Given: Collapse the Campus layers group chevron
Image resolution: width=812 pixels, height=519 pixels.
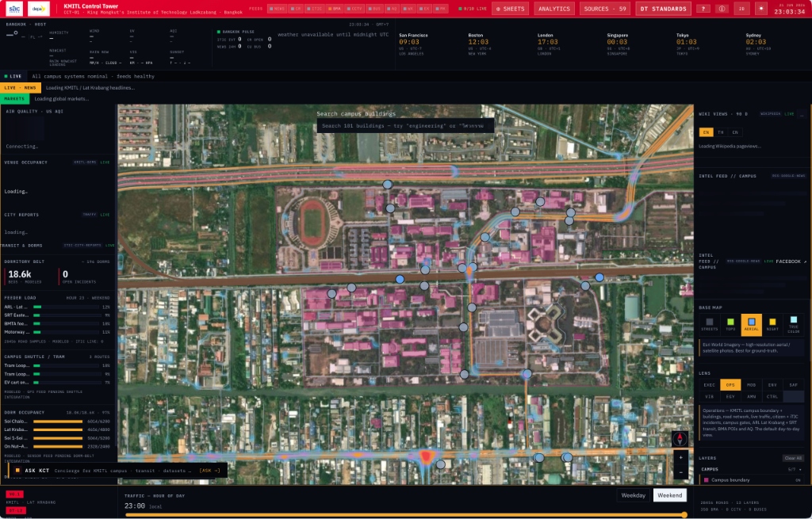Looking at the screenshot, I should tap(800, 469).
